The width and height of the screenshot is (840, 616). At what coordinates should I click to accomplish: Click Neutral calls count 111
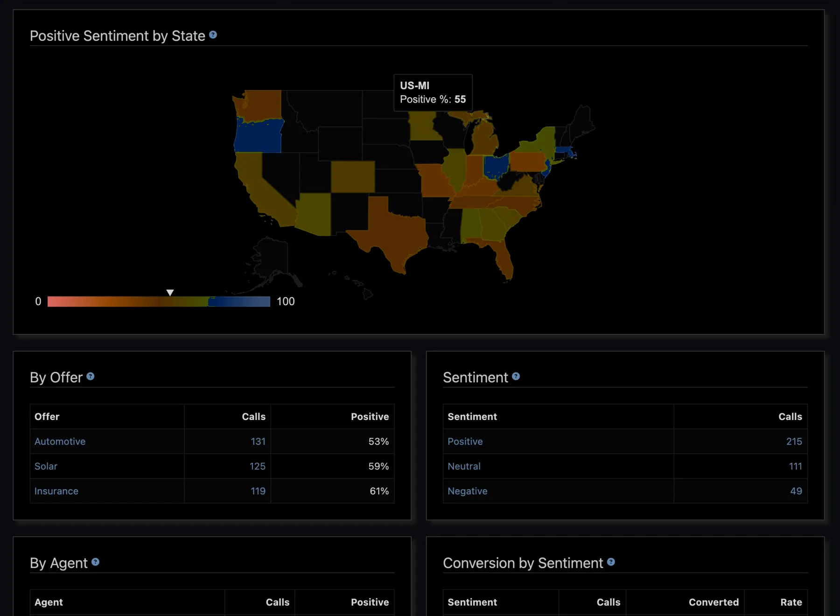point(796,466)
